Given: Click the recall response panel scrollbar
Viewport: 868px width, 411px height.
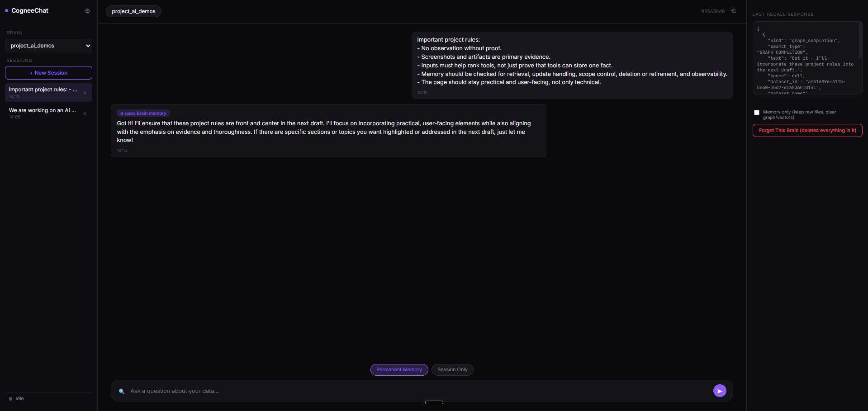Looking at the screenshot, I should click(860, 41).
